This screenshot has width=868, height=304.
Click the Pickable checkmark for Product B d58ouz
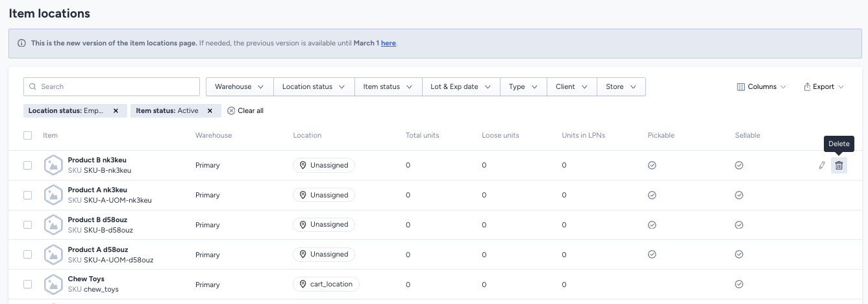pyautogui.click(x=652, y=225)
